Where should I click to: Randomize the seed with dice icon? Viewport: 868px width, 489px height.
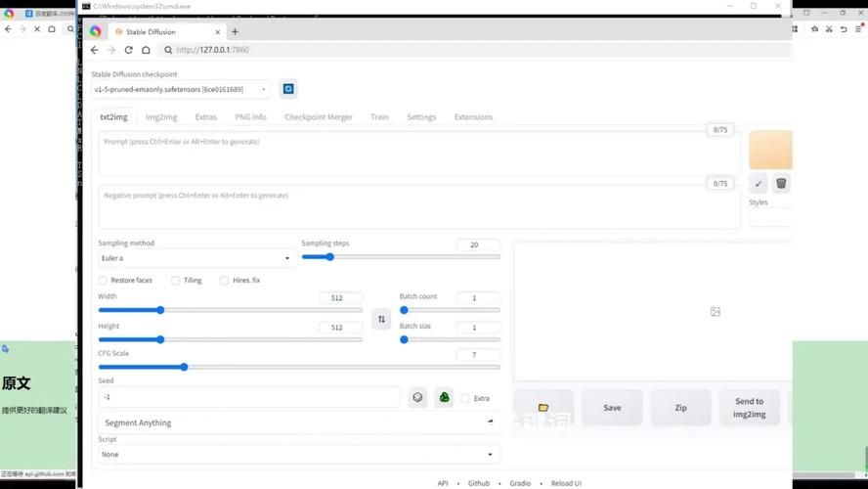[x=418, y=398]
